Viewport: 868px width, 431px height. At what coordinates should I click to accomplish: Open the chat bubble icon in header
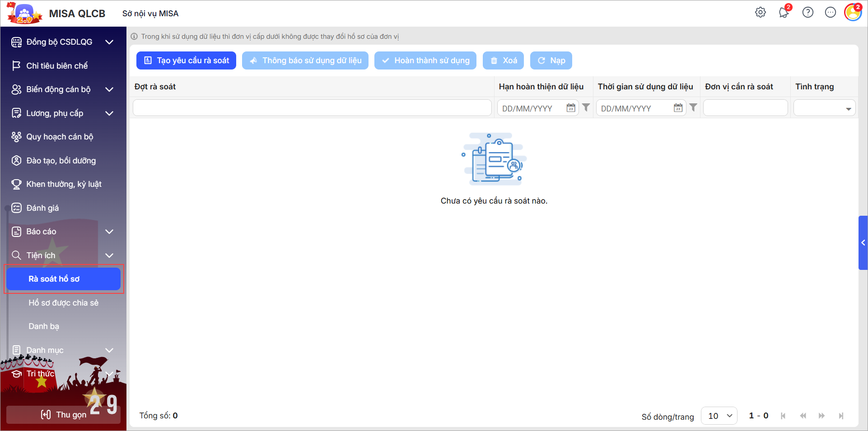(830, 13)
